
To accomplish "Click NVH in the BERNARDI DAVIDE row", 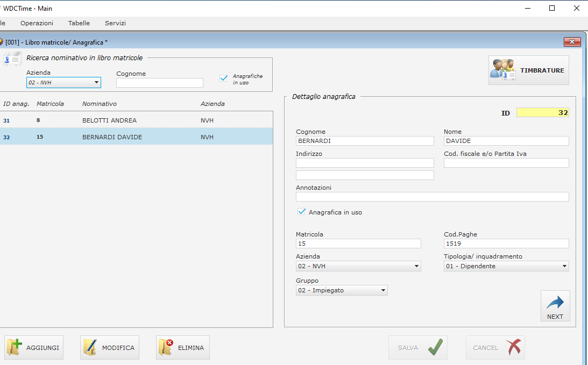I will tap(207, 137).
